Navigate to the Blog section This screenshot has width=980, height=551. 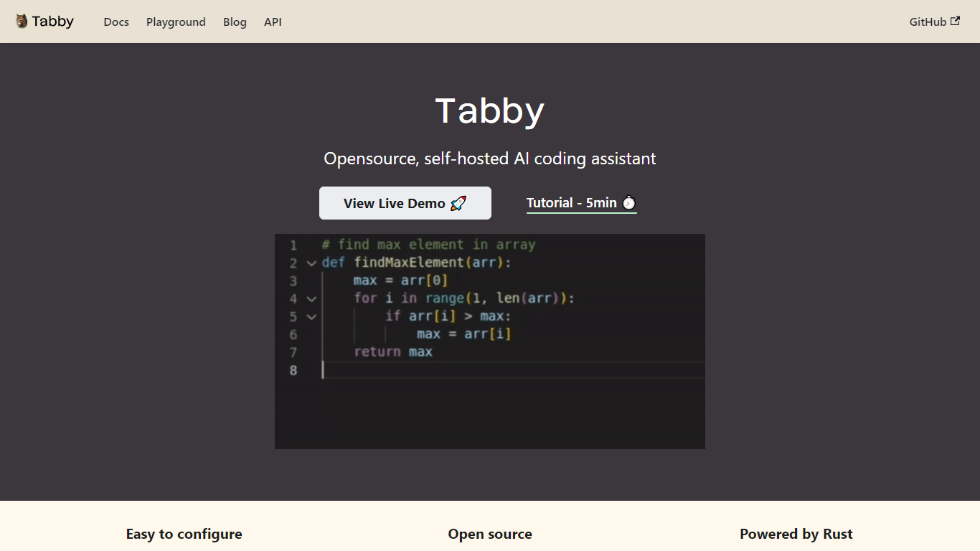tap(235, 22)
